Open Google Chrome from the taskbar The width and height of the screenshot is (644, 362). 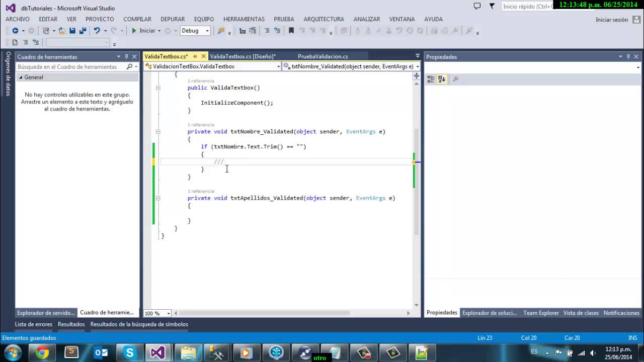(x=42, y=352)
